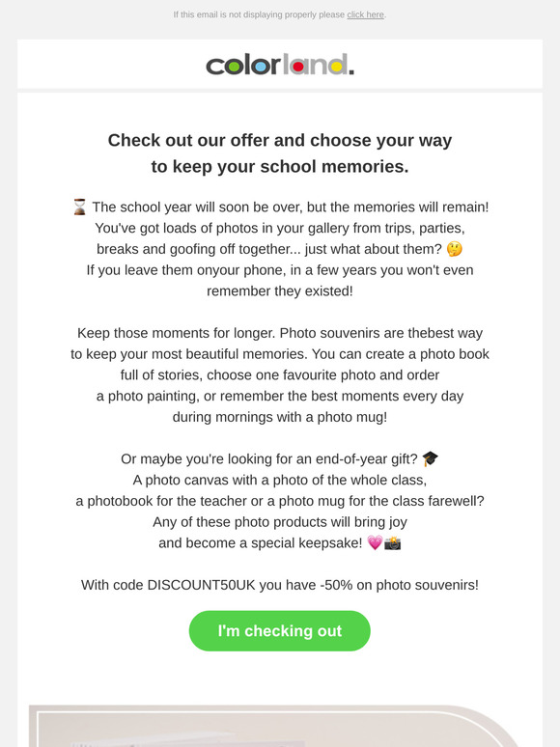Click the green dot in Colorland logo
Image resolution: width=560 pixels, height=747 pixels.
click(x=234, y=67)
